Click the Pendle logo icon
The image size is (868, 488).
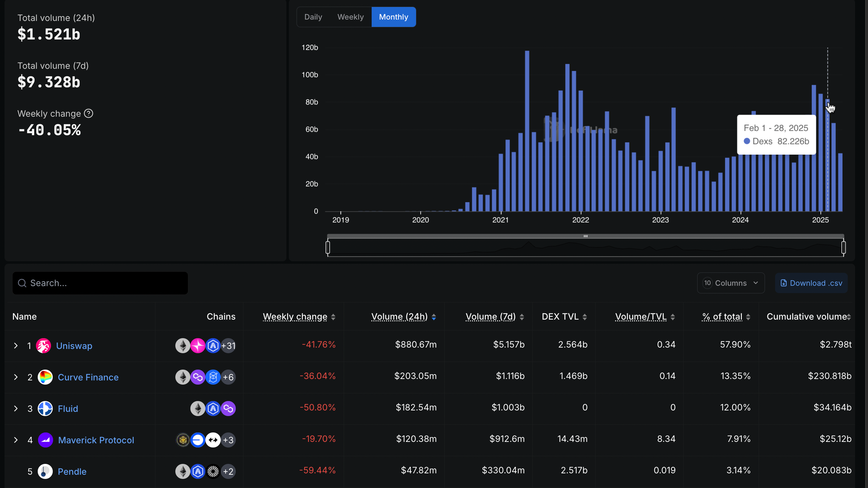click(45, 471)
